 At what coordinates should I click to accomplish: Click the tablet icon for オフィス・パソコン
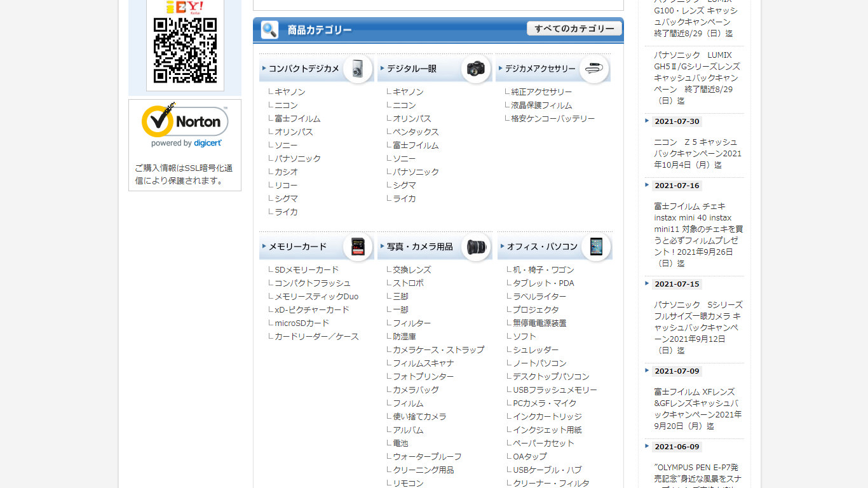point(595,247)
